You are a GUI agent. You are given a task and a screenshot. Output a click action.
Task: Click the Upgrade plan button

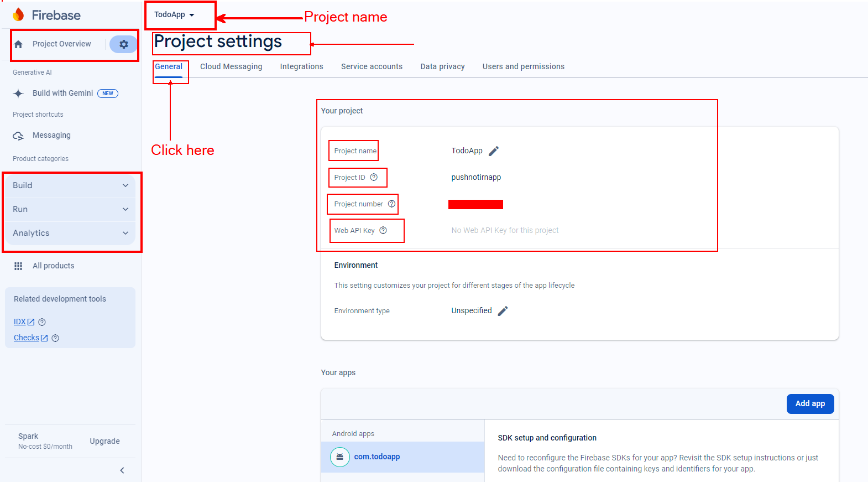tap(105, 442)
